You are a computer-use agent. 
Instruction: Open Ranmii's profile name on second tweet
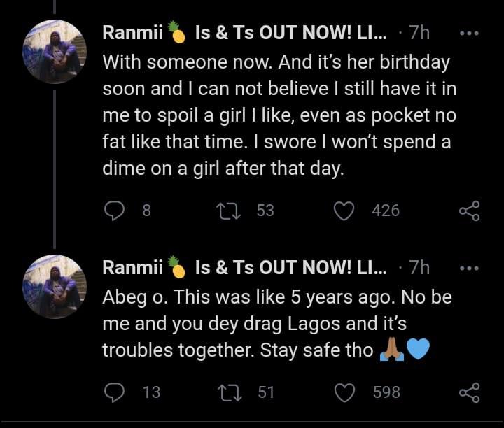pyautogui.click(x=133, y=268)
